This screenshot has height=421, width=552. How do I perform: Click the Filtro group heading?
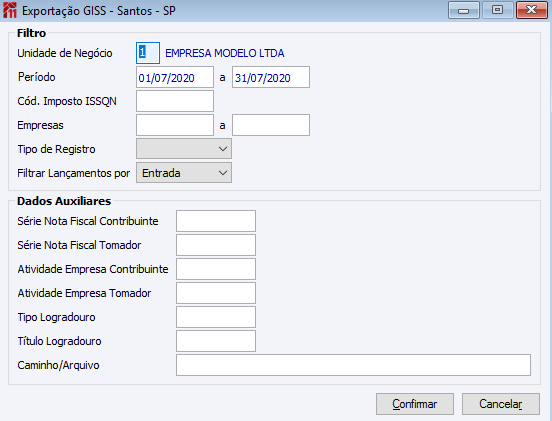click(x=31, y=33)
